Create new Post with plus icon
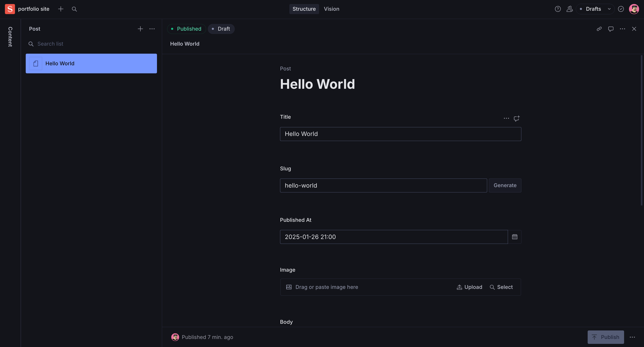644x347 pixels. coord(140,29)
